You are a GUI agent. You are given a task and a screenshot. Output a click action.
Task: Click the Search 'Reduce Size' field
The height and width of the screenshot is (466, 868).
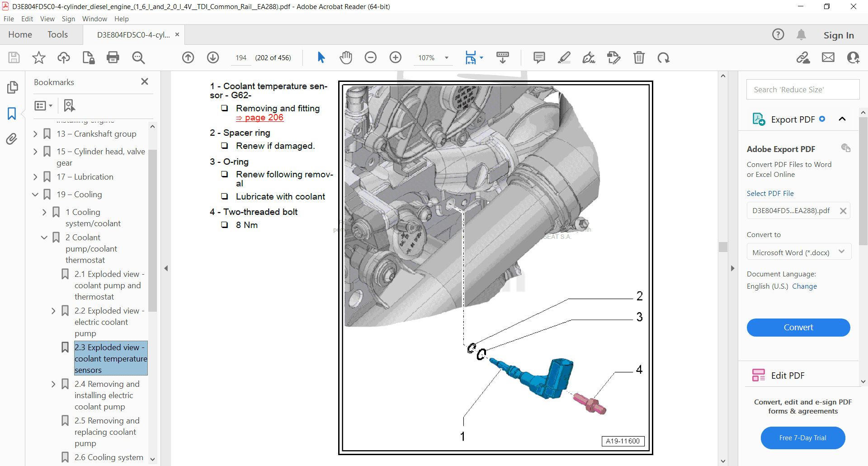point(802,90)
